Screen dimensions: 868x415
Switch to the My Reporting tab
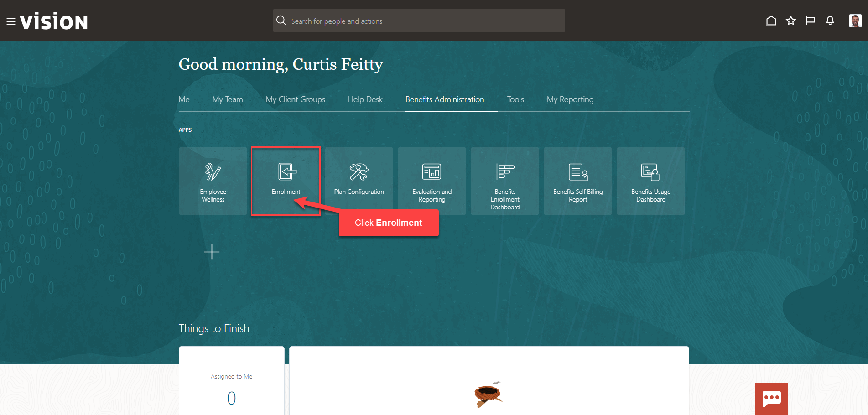[570, 99]
